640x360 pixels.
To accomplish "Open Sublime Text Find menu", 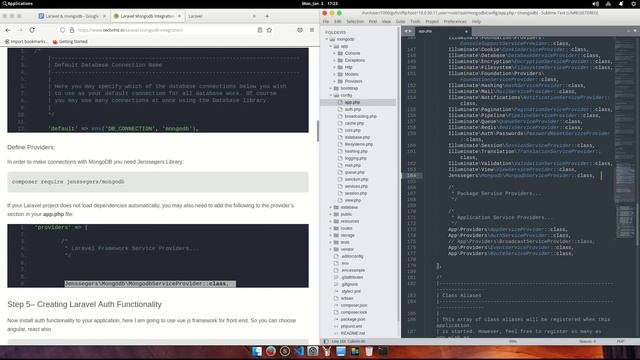I will [x=373, y=21].
